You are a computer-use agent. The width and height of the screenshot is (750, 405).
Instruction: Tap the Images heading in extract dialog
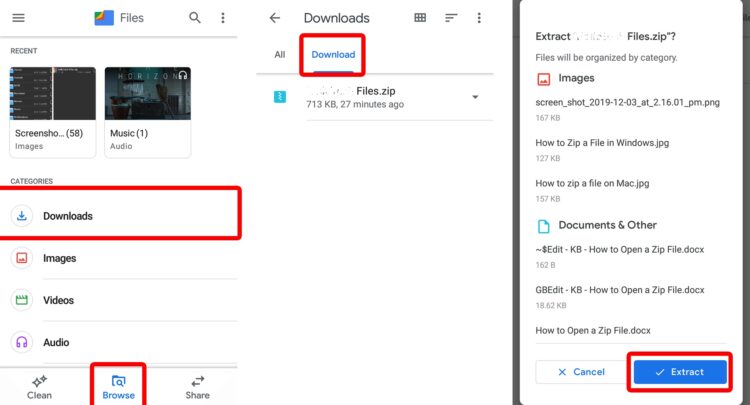click(576, 78)
